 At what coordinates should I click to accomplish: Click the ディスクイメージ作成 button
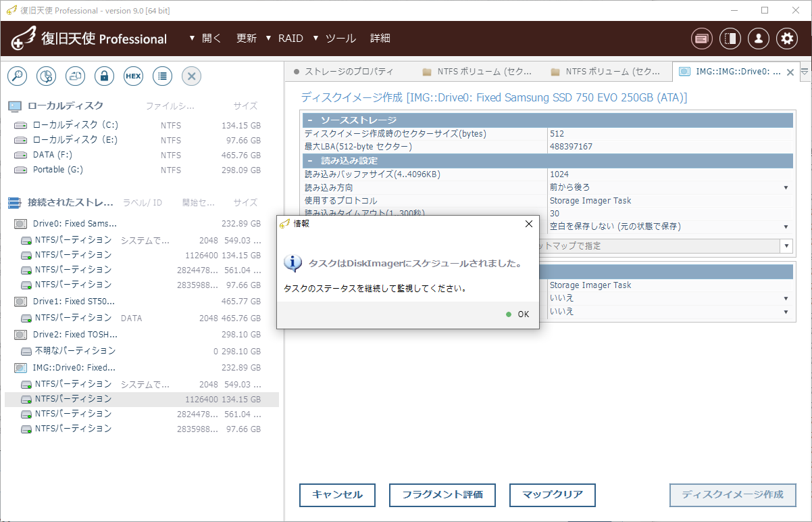tap(732, 495)
